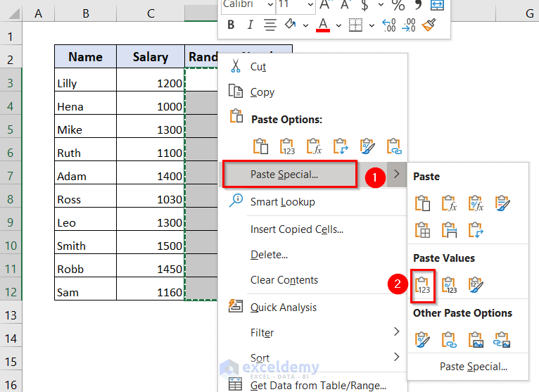
Task: Apply comma style in mini toolbar
Action: 418,4
